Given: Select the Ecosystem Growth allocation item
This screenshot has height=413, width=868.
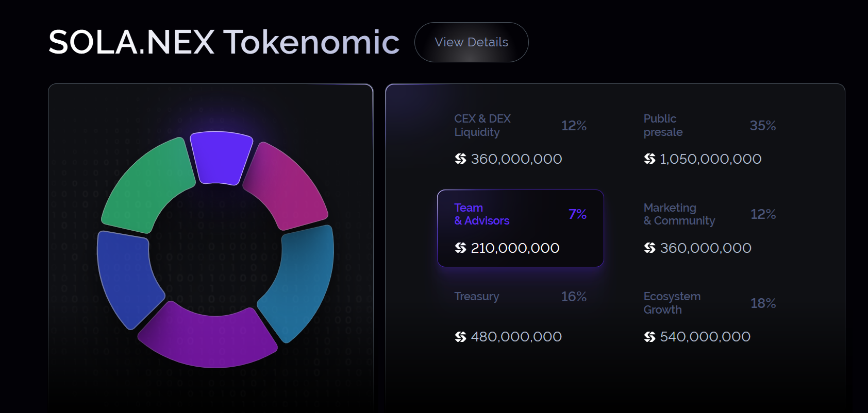Looking at the screenshot, I should 710,317.
